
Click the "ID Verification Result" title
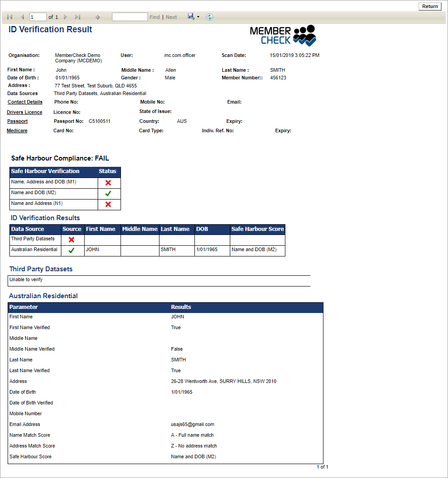click(50, 29)
